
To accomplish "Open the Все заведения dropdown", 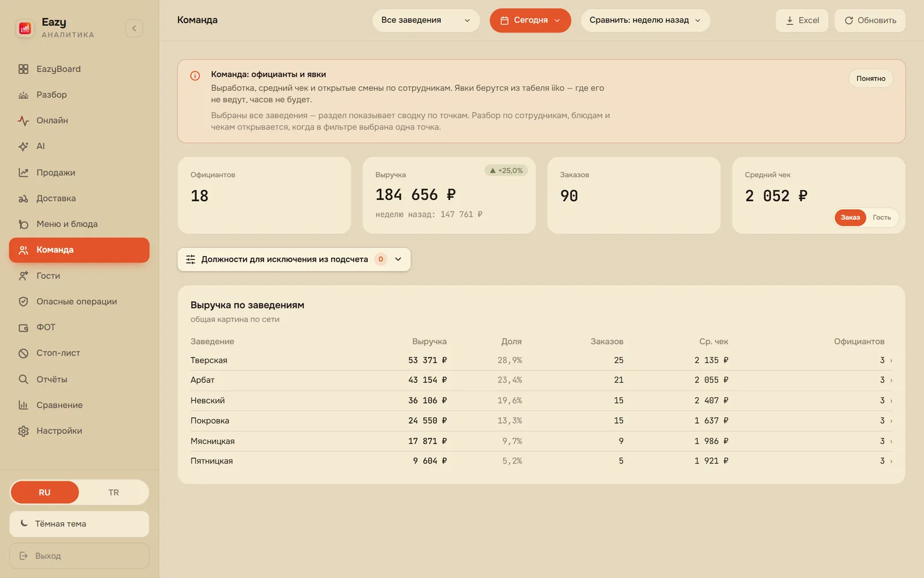I will pos(426,20).
